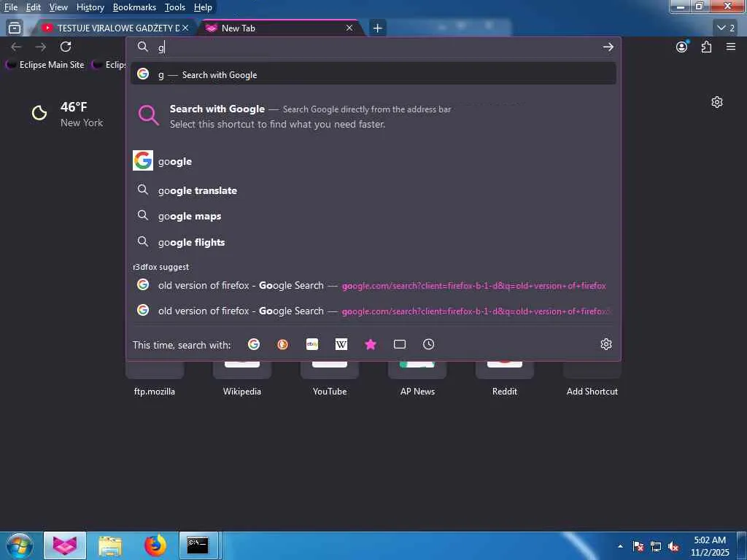The image size is (747, 560).
Task: Pick the 'google flights' suggestion
Action: (373, 242)
